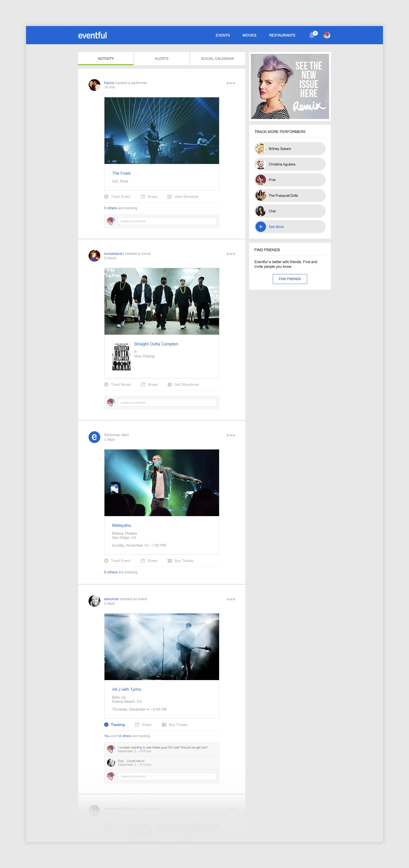Track Britney Spears performer

pos(290,149)
